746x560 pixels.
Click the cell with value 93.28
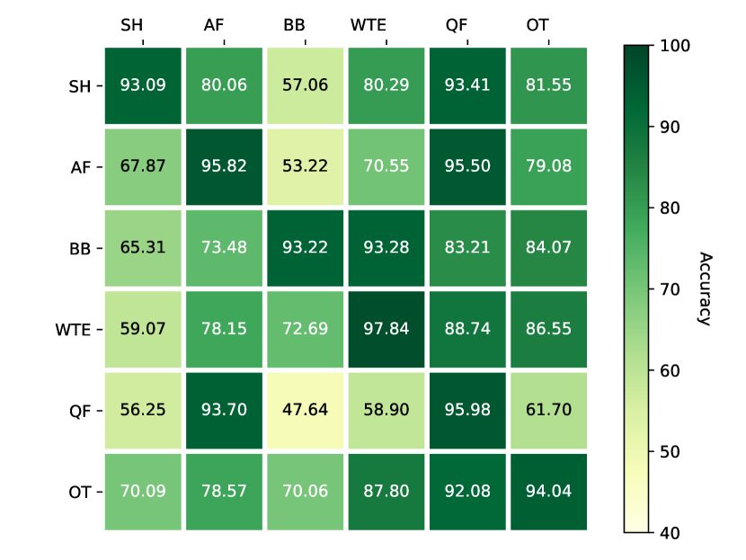click(x=386, y=248)
